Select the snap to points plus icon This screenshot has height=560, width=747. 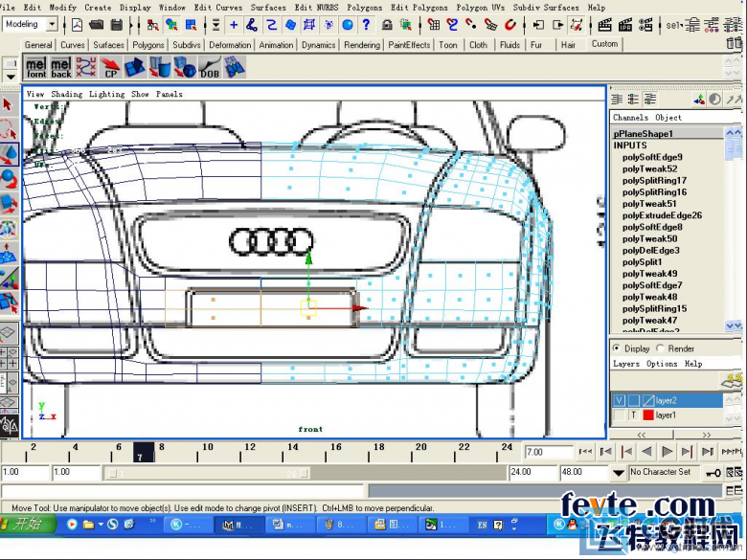tap(234, 25)
